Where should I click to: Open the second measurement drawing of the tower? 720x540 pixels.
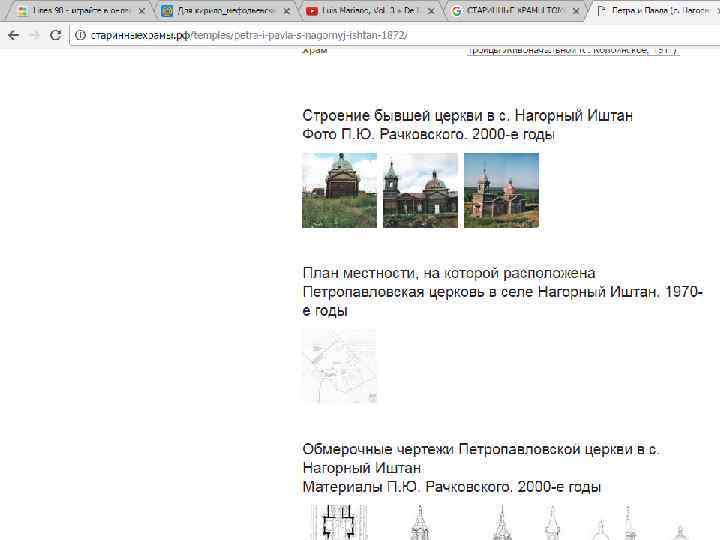[420, 523]
